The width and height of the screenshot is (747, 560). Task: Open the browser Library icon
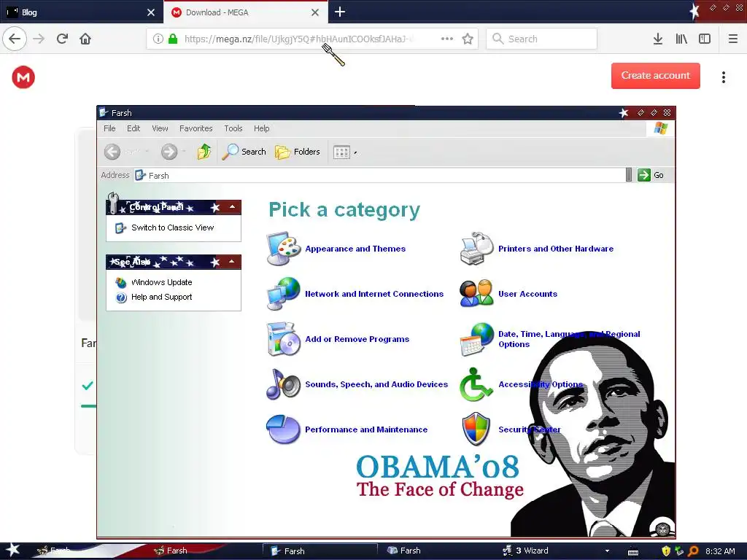[681, 39]
